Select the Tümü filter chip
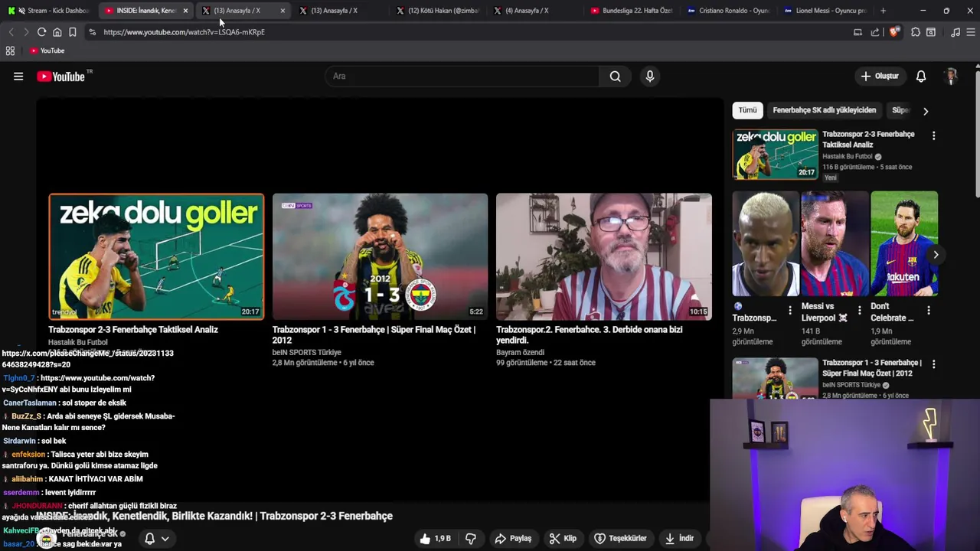980x551 pixels. pyautogui.click(x=747, y=110)
